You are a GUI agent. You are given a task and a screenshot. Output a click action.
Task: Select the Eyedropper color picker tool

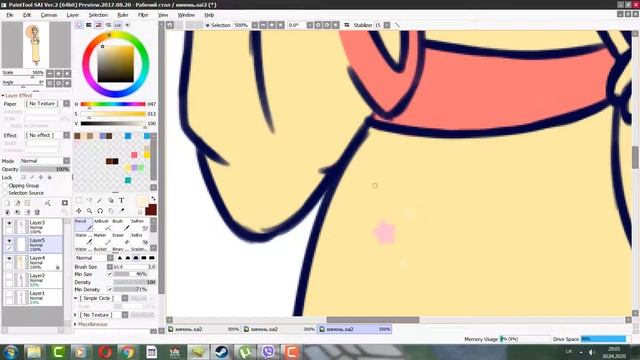click(121, 211)
